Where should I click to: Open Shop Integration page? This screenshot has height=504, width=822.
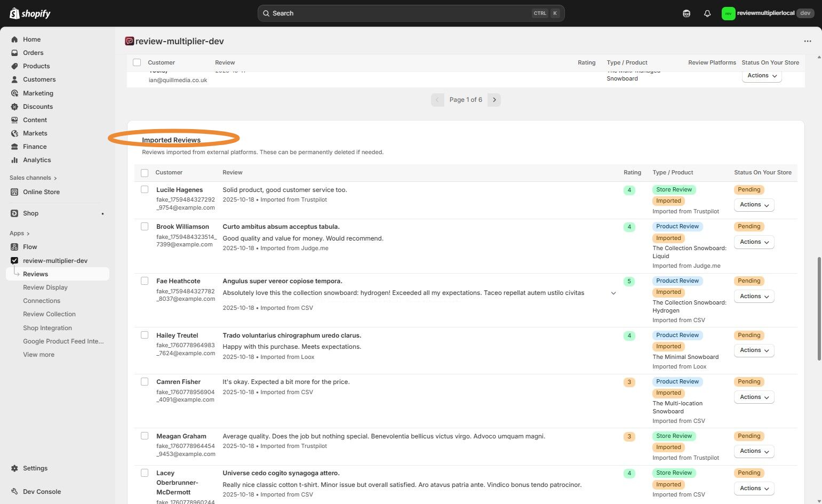point(47,328)
